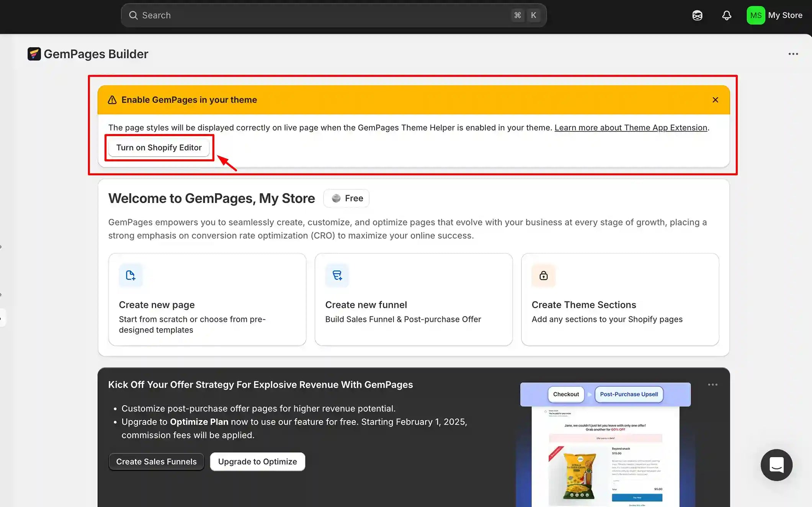Screen dimensions: 812x507
Task: Open the offer strategy card three-dot menu
Action: (712, 385)
